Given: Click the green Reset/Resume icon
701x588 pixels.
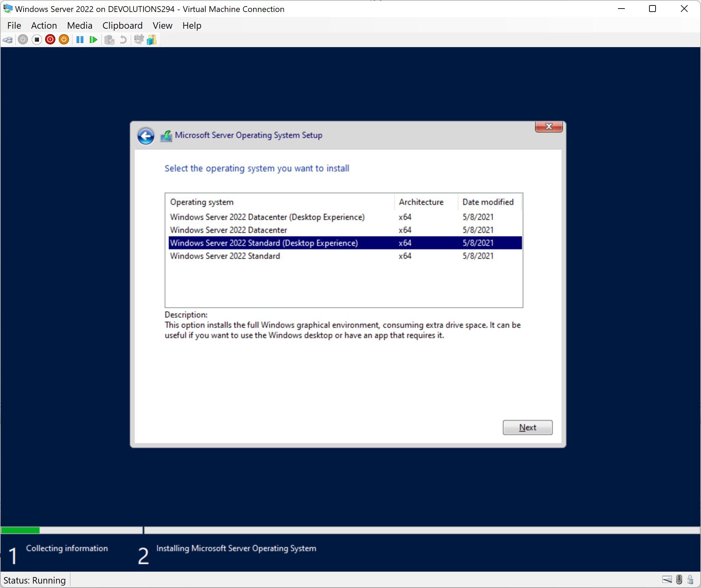Looking at the screenshot, I should pos(93,40).
